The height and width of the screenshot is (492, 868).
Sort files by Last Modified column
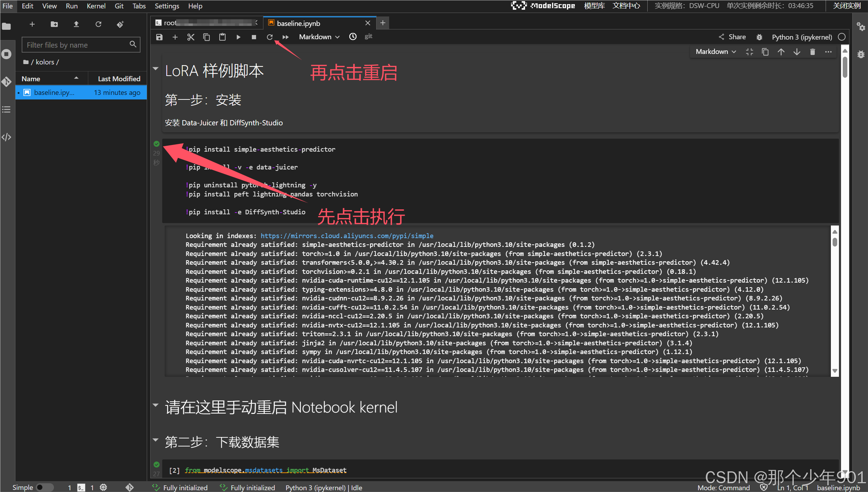(x=118, y=79)
